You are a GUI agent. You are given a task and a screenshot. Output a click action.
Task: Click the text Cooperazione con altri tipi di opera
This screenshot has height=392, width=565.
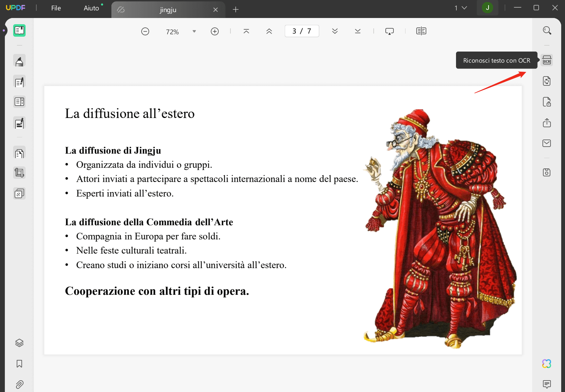pyautogui.click(x=157, y=291)
